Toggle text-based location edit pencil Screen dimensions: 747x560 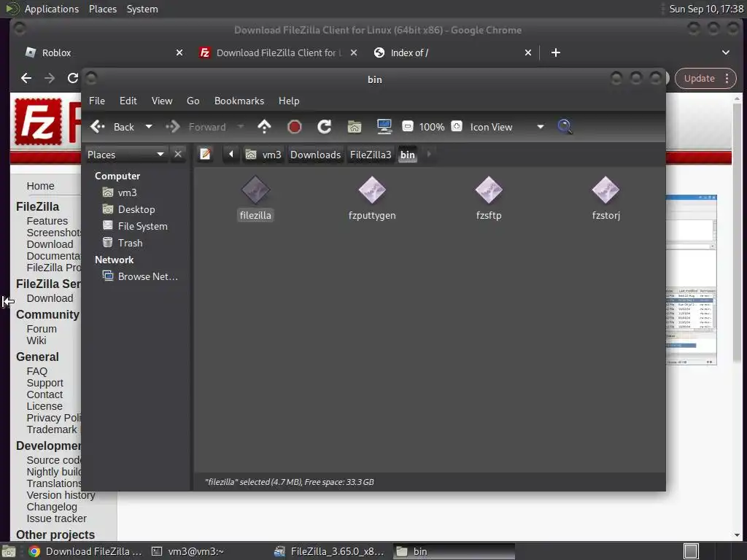tap(205, 155)
